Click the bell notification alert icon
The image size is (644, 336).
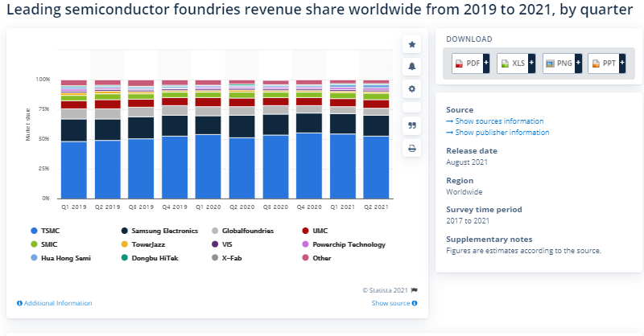coord(412,67)
